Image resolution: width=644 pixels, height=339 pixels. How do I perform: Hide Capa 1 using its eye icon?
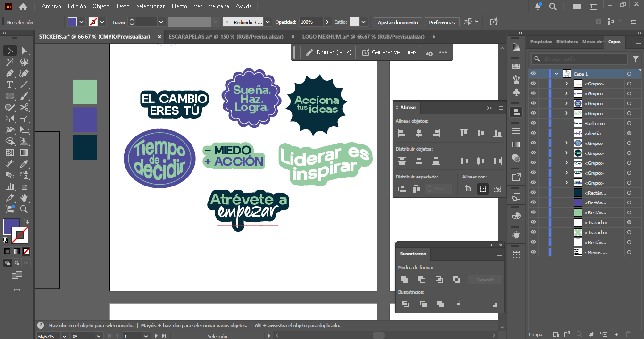(533, 74)
